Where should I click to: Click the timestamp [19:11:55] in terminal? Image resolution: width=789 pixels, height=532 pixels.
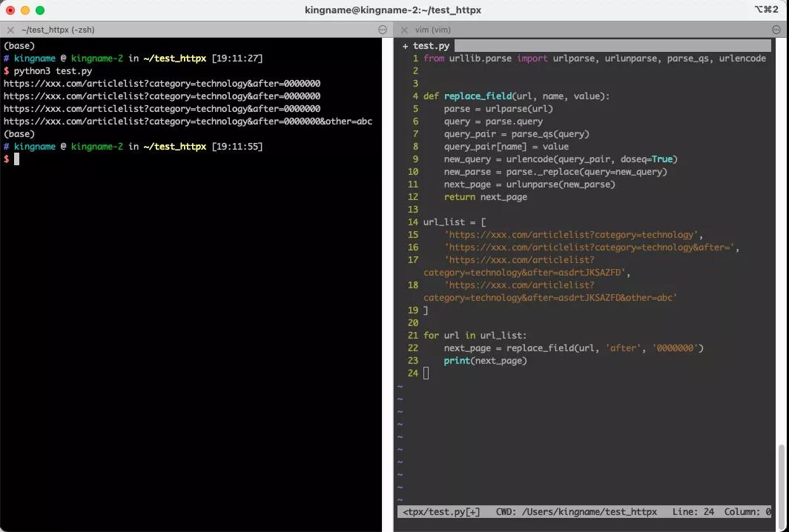[237, 146]
